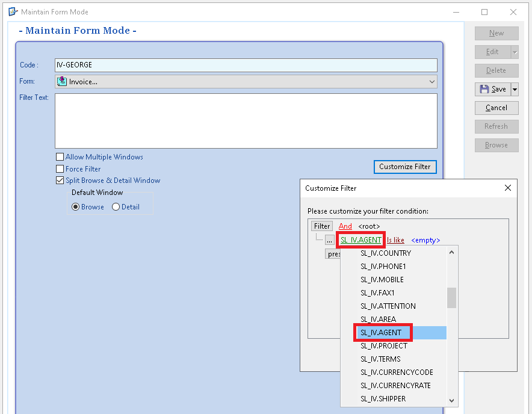
Task: Click the Invoice form icon
Action: point(62,82)
